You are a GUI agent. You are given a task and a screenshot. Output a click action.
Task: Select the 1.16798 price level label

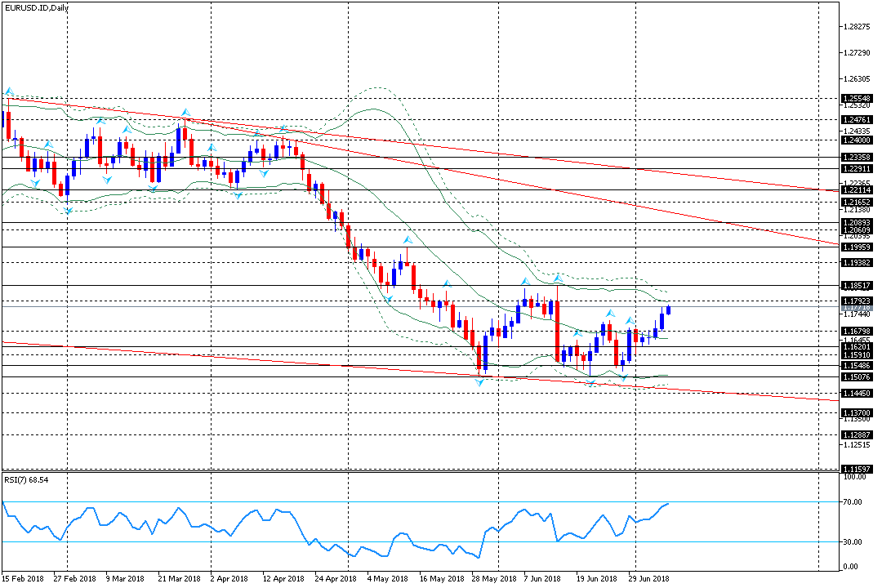pyautogui.click(x=857, y=332)
